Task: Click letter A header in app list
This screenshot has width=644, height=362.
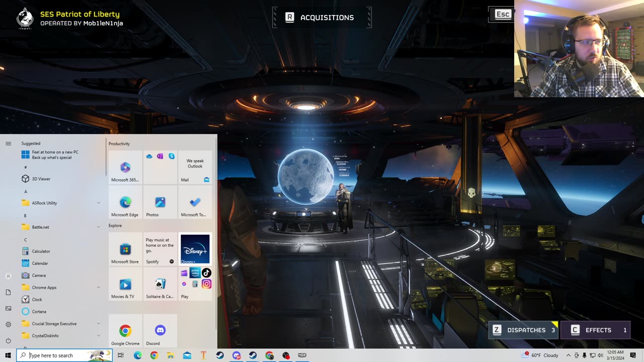Action: 25,192
